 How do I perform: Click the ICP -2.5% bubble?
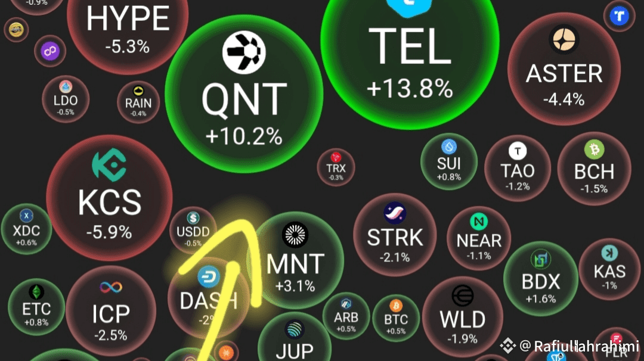click(x=111, y=311)
